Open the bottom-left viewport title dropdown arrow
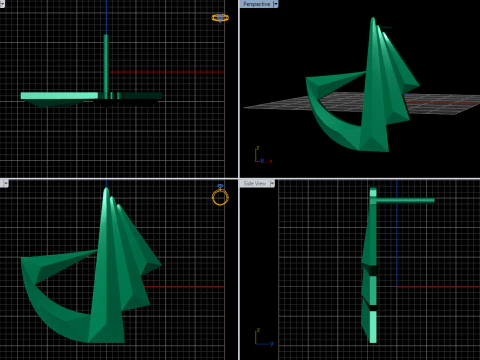Viewport: 480px width, 360px height. 5,183
